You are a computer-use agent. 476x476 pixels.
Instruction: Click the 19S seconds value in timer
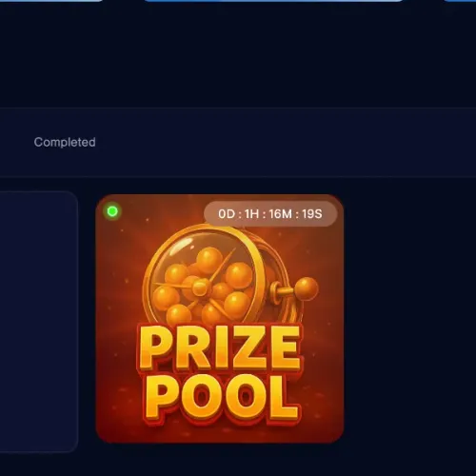point(312,214)
